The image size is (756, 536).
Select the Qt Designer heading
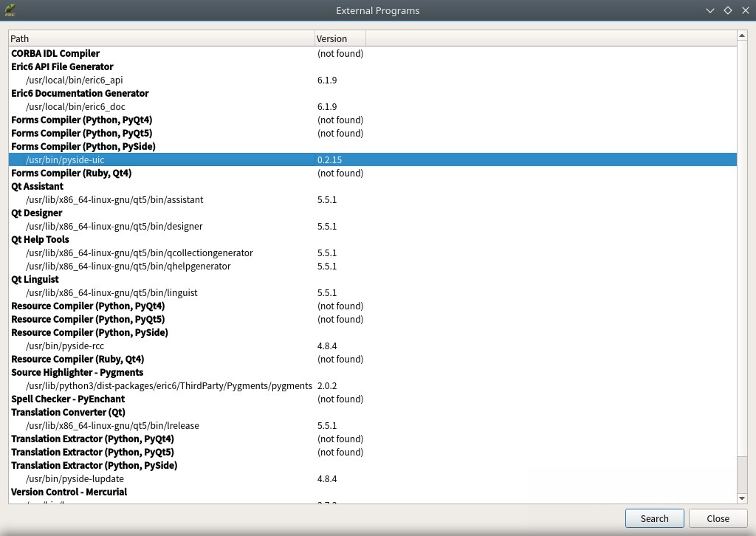click(373, 213)
